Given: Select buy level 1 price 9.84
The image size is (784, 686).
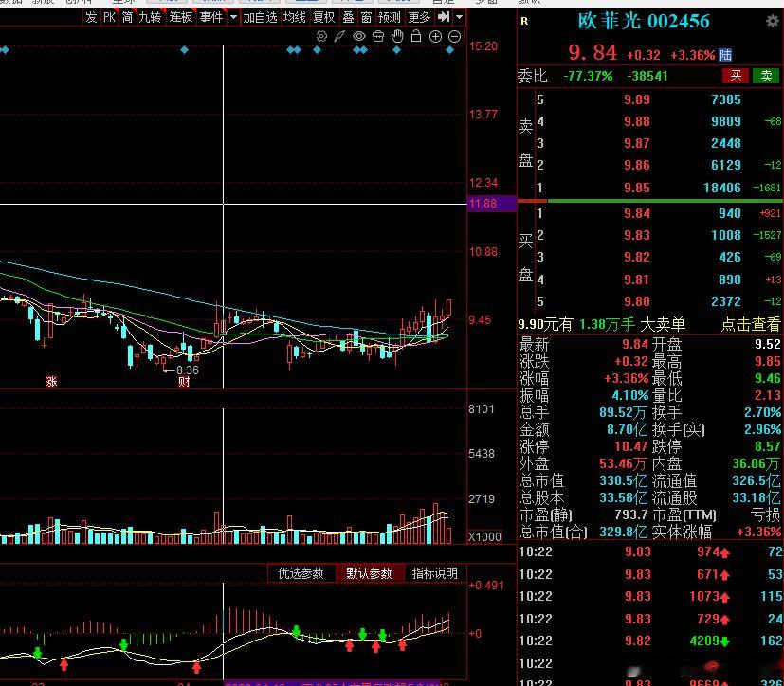Looking at the screenshot, I should pos(637,213).
